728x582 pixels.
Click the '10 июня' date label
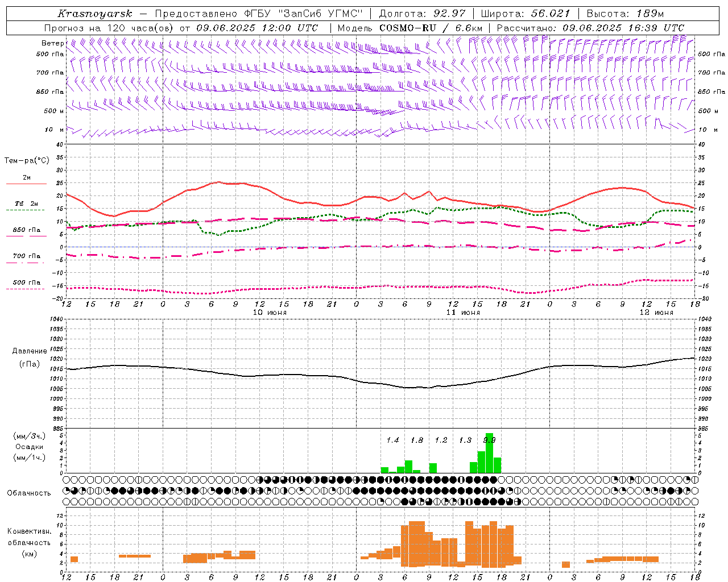pyautogui.click(x=270, y=313)
